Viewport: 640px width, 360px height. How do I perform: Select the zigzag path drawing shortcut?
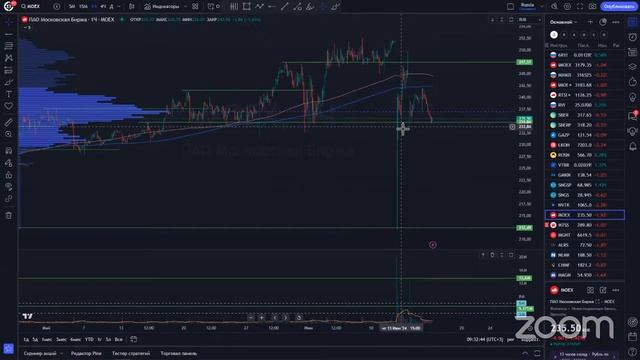(259, 7)
